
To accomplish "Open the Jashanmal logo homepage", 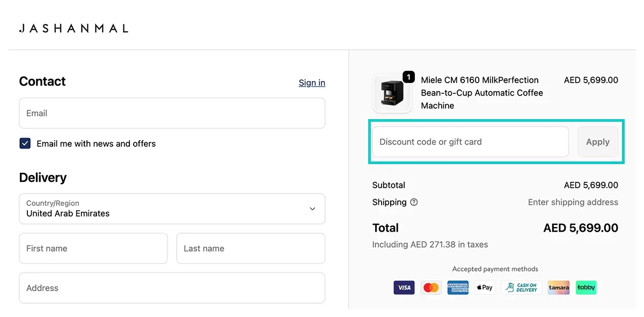I will click(x=74, y=28).
